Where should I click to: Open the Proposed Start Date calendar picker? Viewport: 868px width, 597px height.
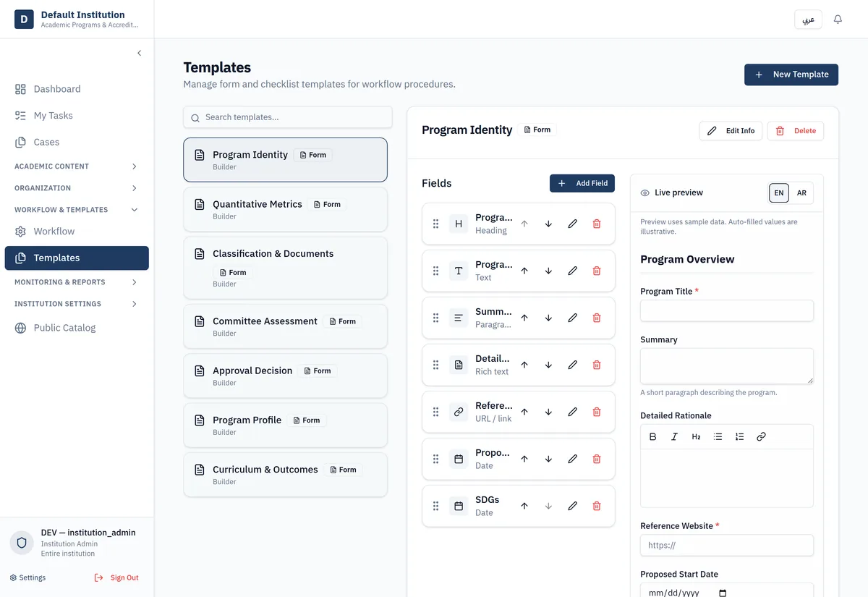click(x=722, y=593)
